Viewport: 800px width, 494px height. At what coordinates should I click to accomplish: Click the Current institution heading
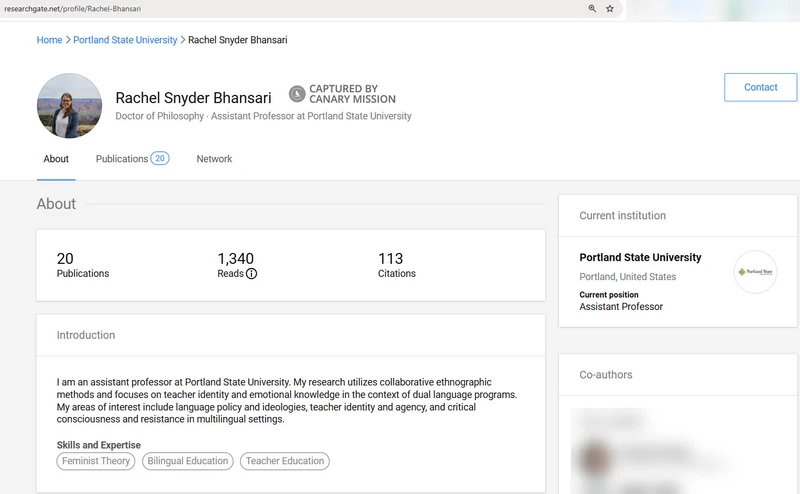[x=622, y=215]
